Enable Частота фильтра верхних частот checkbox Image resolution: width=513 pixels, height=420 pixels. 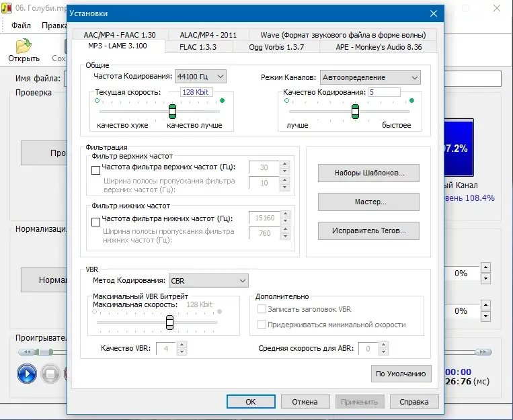[x=95, y=170]
